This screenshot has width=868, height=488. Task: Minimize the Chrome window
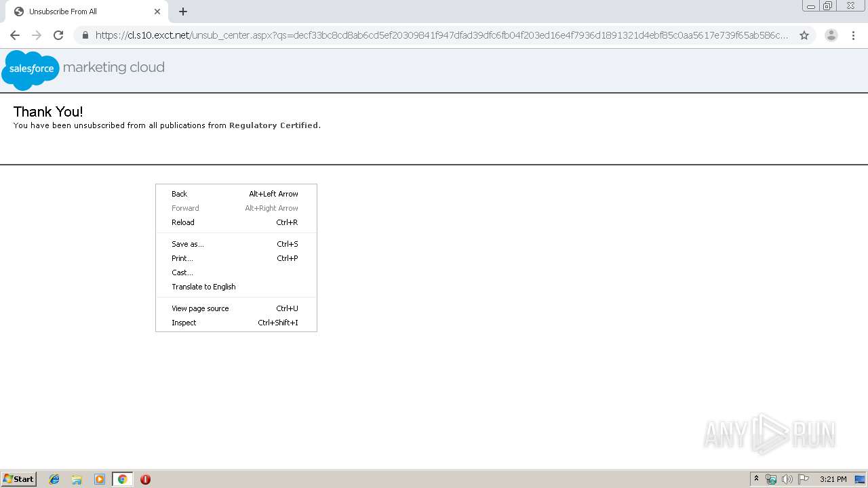click(x=811, y=6)
